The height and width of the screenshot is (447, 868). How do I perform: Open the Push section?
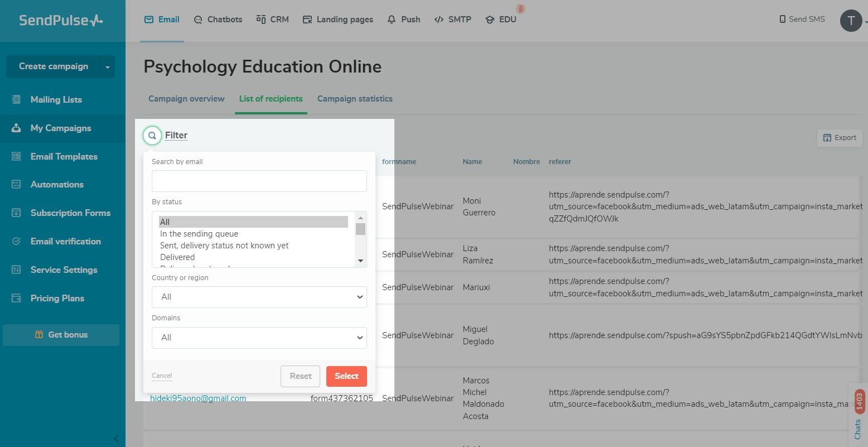[x=404, y=20]
